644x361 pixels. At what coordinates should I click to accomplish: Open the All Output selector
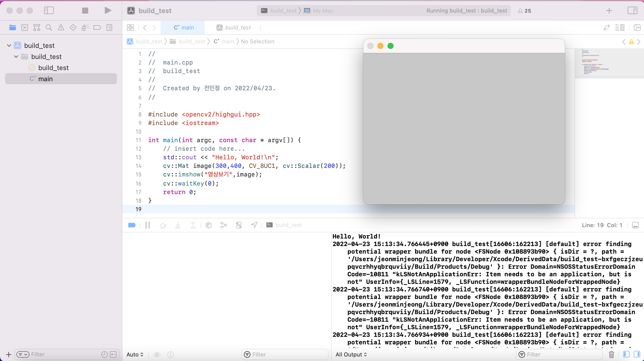[351, 354]
